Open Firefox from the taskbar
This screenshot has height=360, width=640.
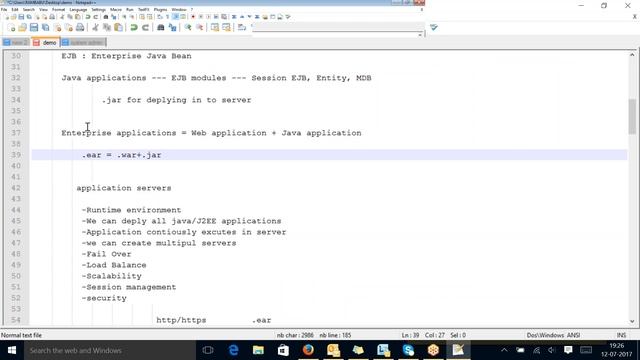click(x=308, y=350)
